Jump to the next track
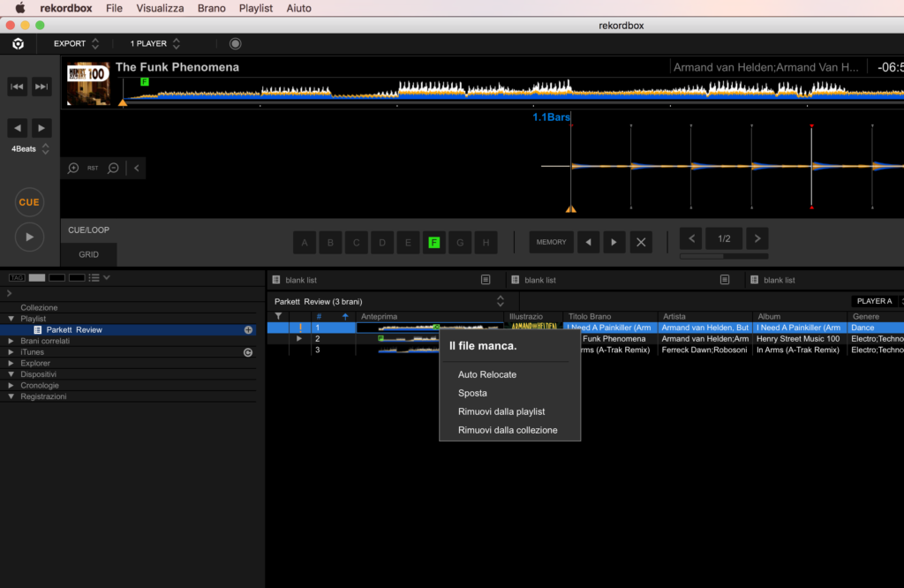Image resolution: width=904 pixels, height=588 pixels. 41,86
